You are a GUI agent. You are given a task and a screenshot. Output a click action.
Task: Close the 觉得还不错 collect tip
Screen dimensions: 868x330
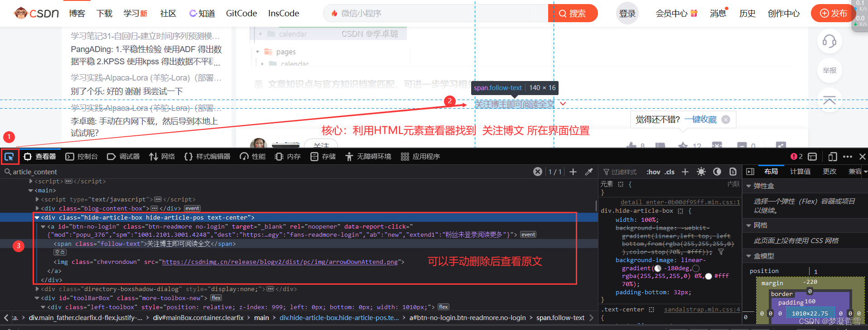726,120
